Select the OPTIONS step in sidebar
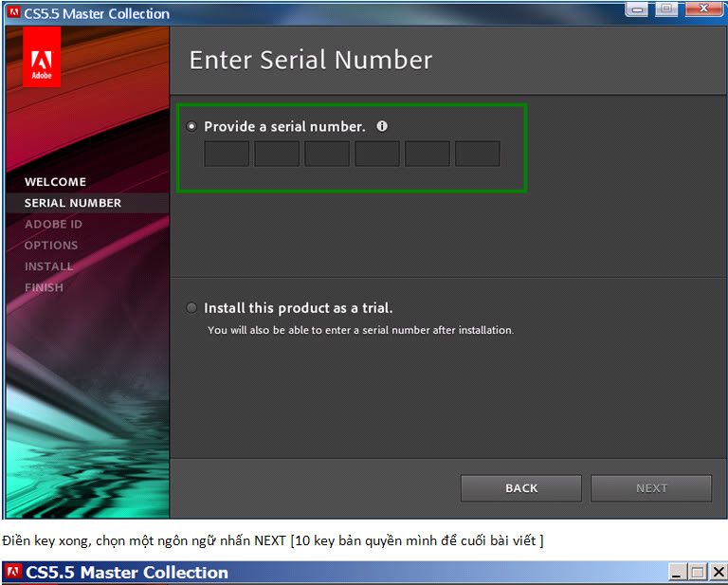Screen dimensions: 728x585 click(x=51, y=246)
